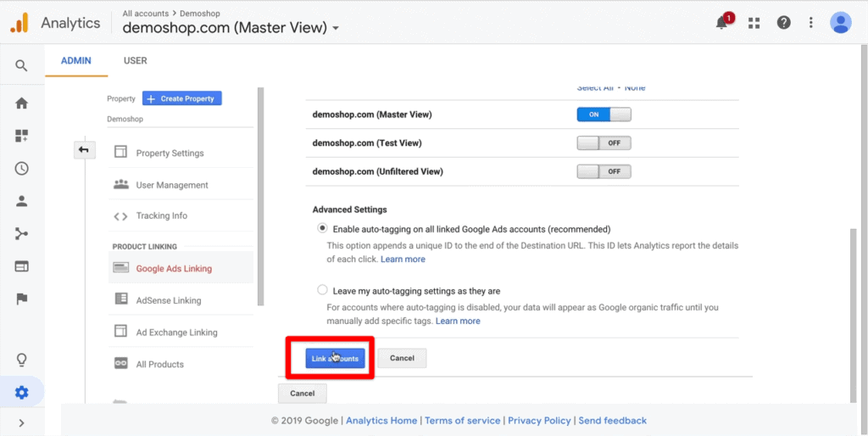Open Behavior window icon
The height and width of the screenshot is (436, 868).
(x=21, y=266)
